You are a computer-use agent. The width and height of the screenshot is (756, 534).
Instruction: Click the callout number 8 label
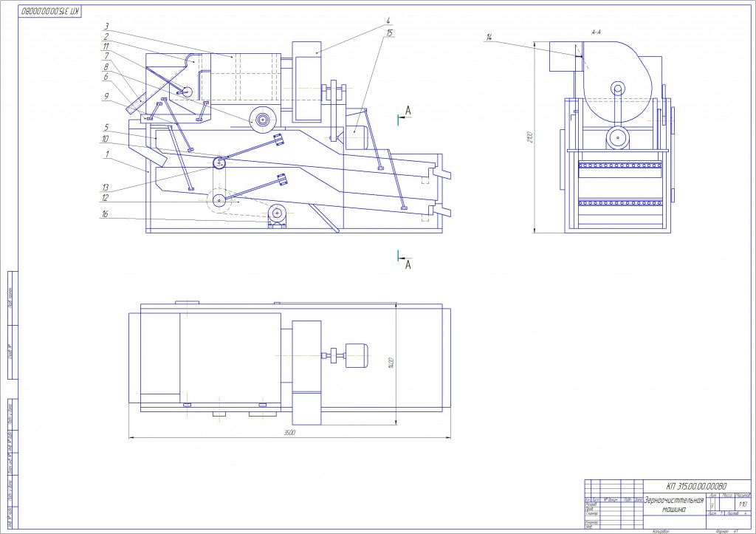106,66
